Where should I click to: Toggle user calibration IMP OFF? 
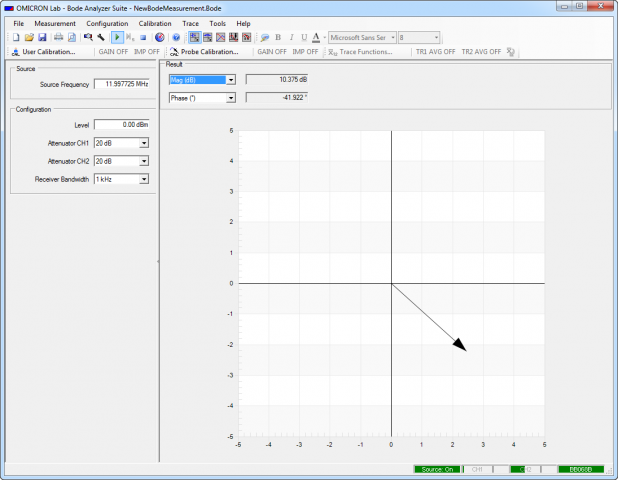click(x=147, y=52)
